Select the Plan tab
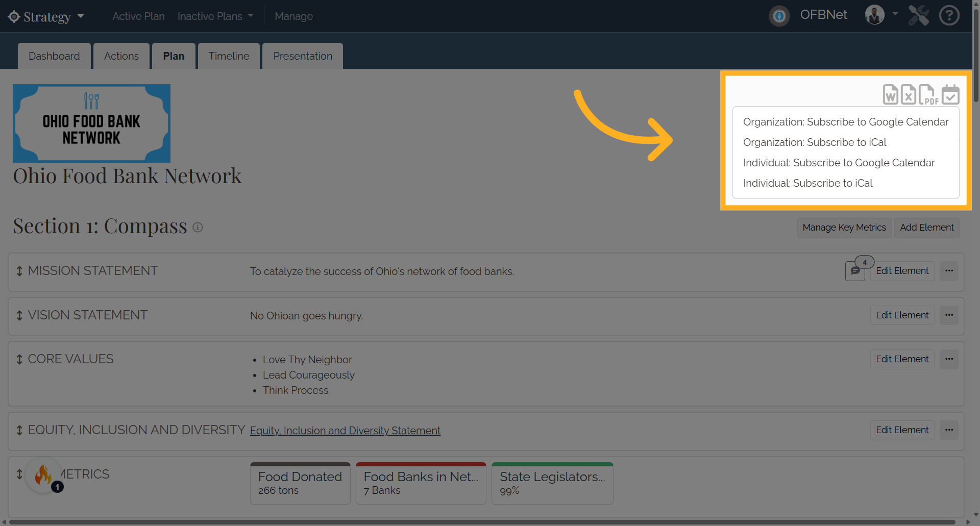Image resolution: width=980 pixels, height=526 pixels. [x=174, y=56]
